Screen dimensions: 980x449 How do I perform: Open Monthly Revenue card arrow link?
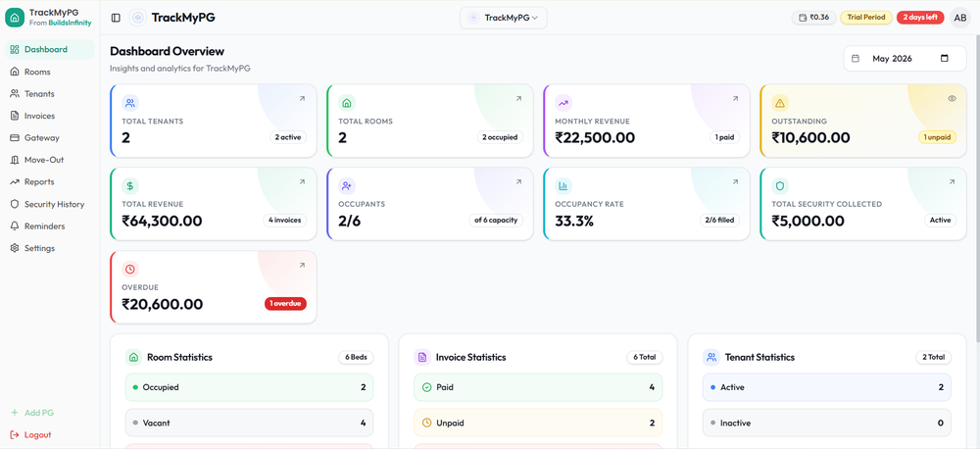click(x=735, y=99)
